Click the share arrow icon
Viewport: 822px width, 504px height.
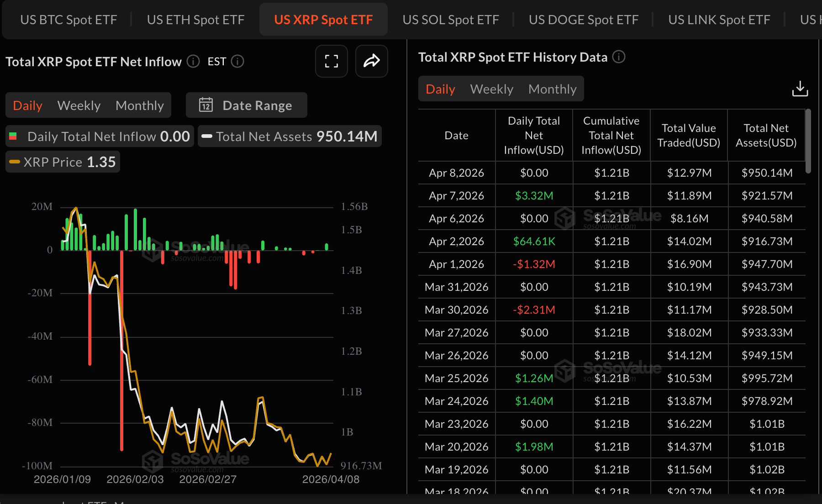[371, 61]
